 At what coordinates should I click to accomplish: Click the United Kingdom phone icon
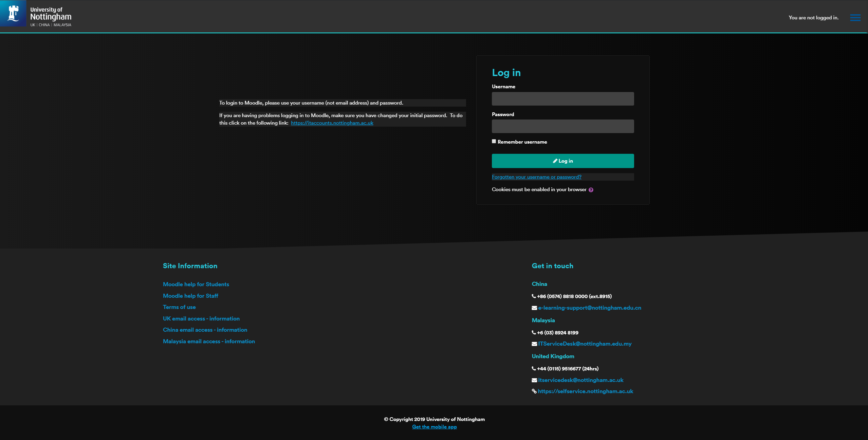point(534,369)
